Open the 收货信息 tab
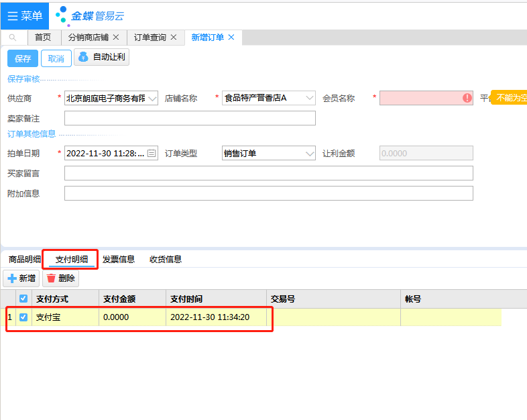This screenshot has width=527, height=420. [x=166, y=260]
